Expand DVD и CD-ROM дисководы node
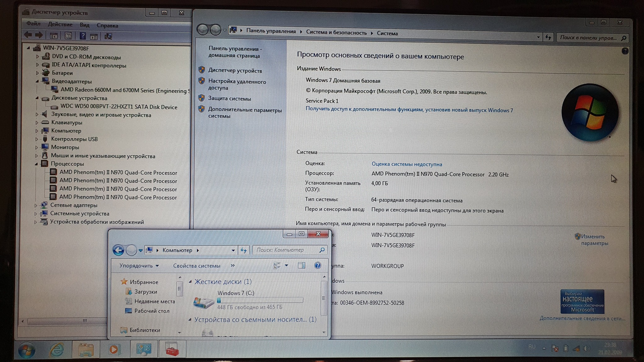 pos(37,57)
